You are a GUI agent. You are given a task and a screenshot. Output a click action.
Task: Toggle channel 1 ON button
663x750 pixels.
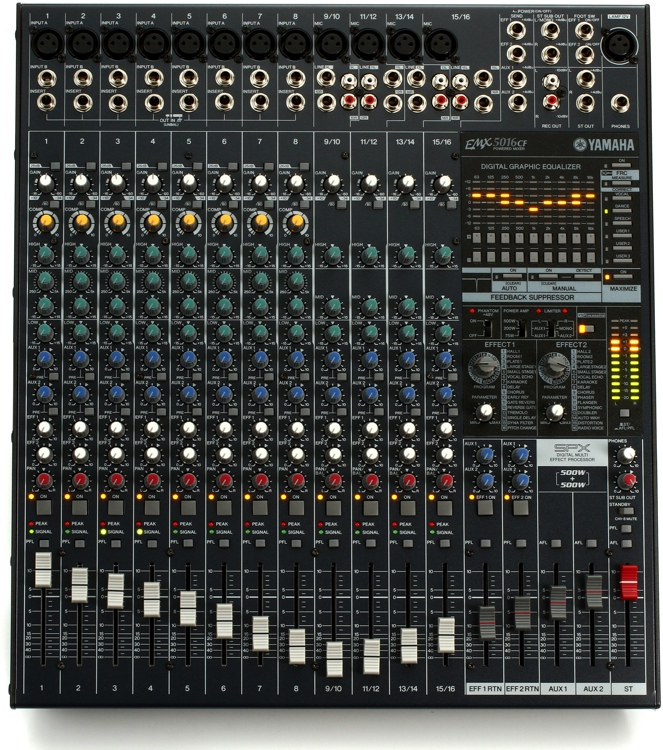click(44, 507)
